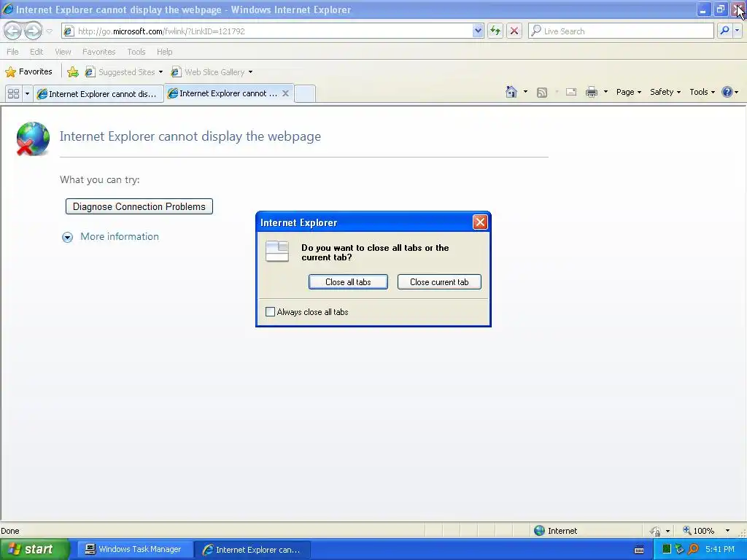Click the Print icon
Image resolution: width=747 pixels, height=560 pixels.
click(591, 92)
